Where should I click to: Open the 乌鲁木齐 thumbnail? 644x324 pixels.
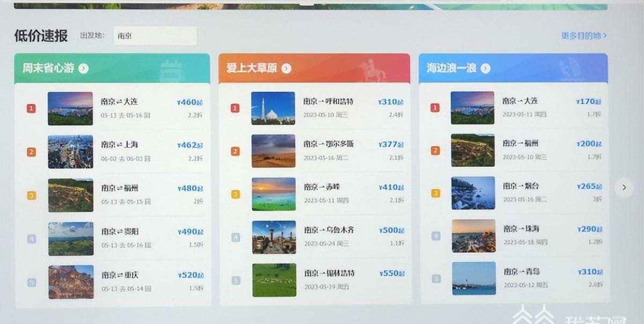[x=274, y=237]
